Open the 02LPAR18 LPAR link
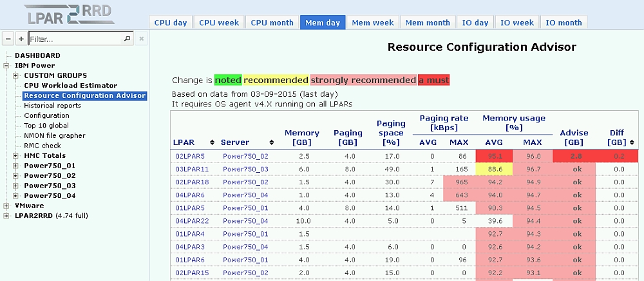Viewport: 644px width, 281px height. tap(192, 182)
